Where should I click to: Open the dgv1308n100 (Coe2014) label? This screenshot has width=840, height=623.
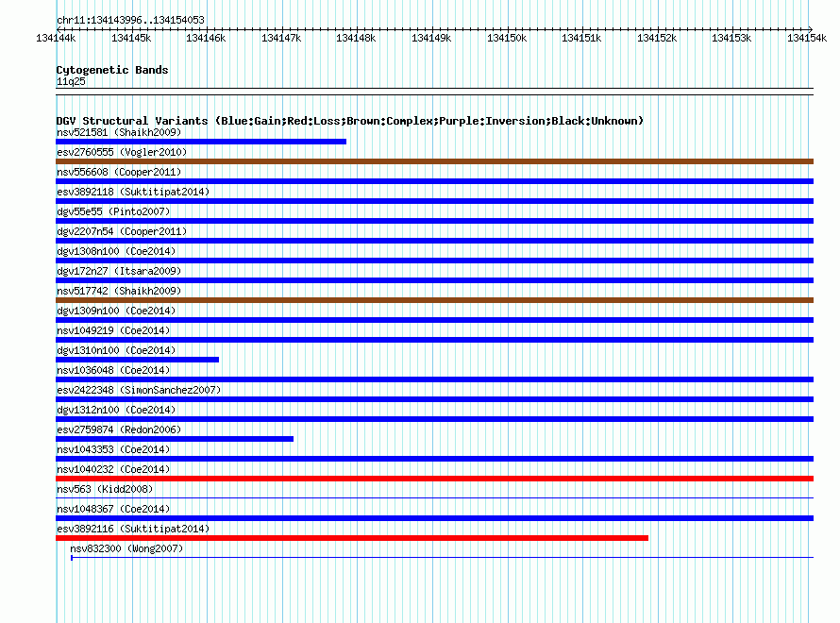pos(116,251)
